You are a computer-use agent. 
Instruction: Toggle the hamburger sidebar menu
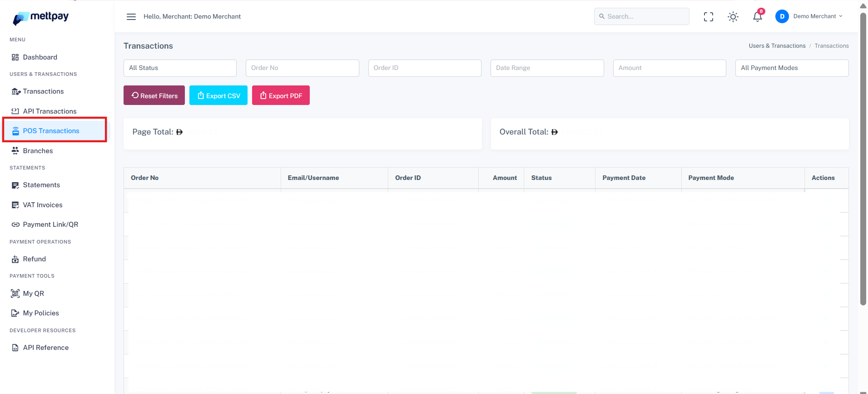click(x=131, y=17)
